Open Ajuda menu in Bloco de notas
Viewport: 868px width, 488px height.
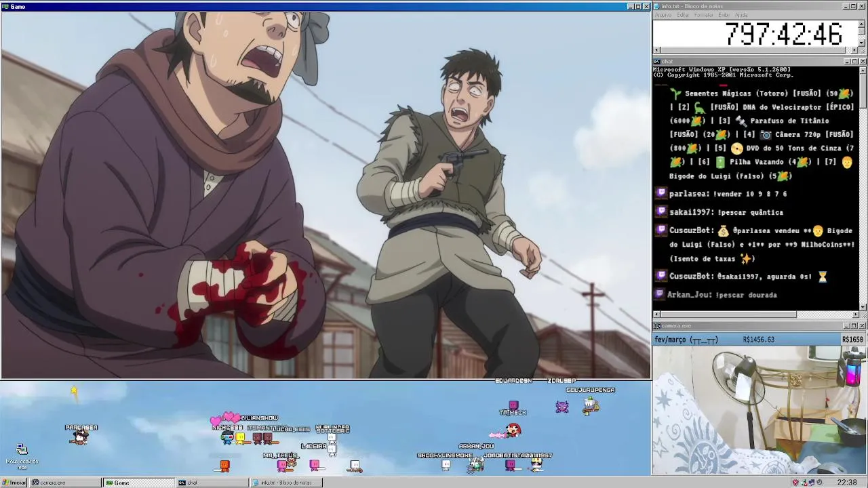(741, 15)
